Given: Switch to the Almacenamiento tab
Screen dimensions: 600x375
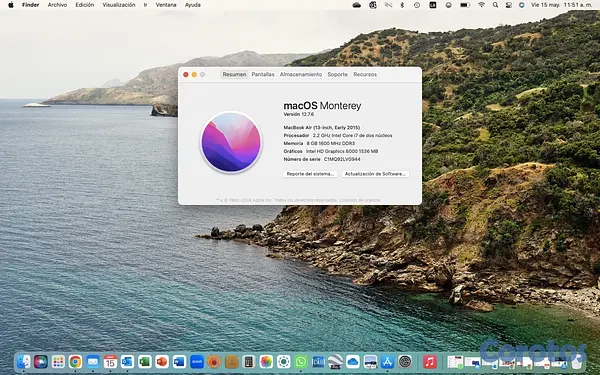Looking at the screenshot, I should pos(301,74).
